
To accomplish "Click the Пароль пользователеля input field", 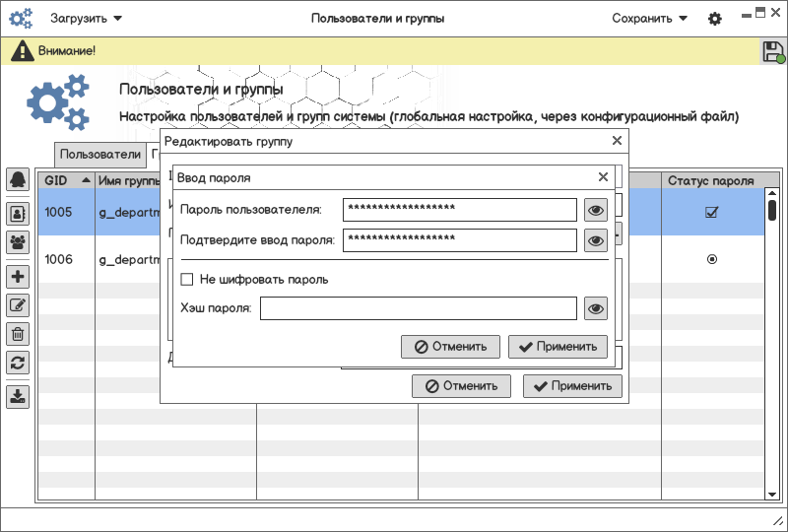I will [x=460, y=210].
